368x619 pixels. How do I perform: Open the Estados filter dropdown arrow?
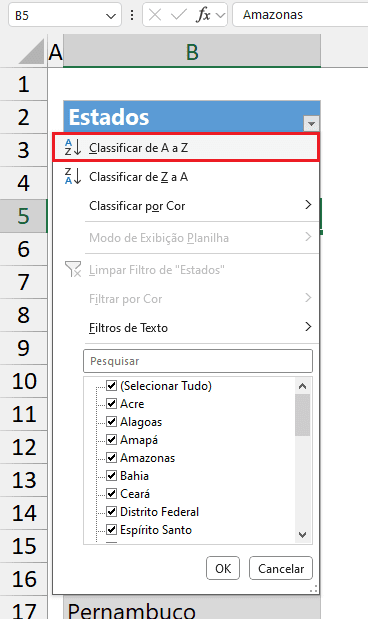click(311, 124)
